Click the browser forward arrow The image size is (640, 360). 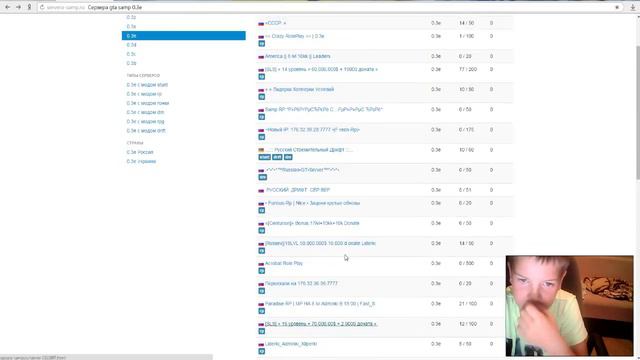(x=18, y=7)
